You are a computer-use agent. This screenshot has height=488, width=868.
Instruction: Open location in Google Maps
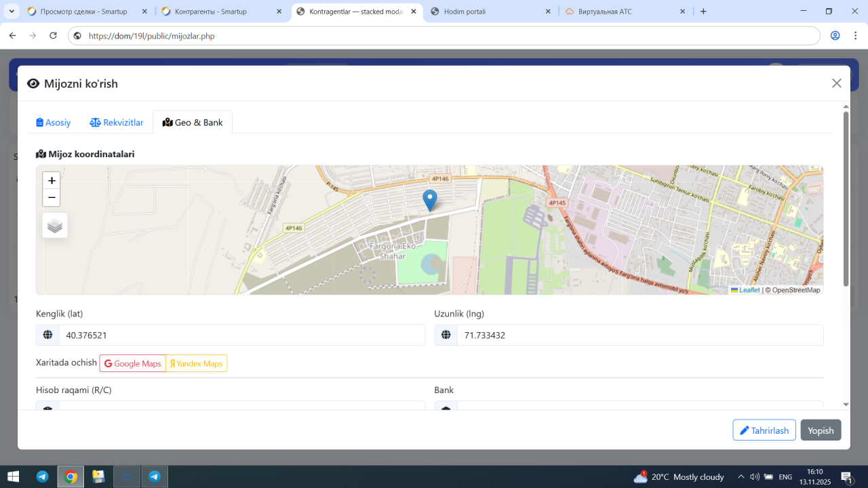tap(133, 363)
